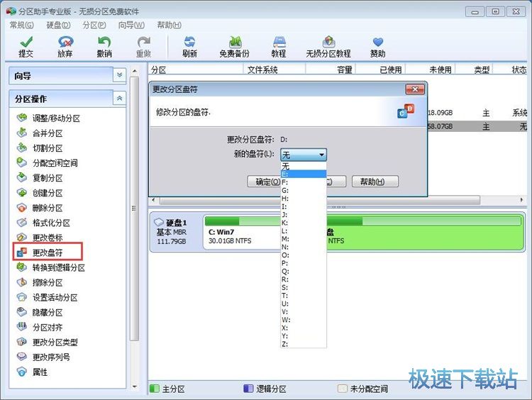
Task: Click the 文件系统 column header
Action: 274,70
